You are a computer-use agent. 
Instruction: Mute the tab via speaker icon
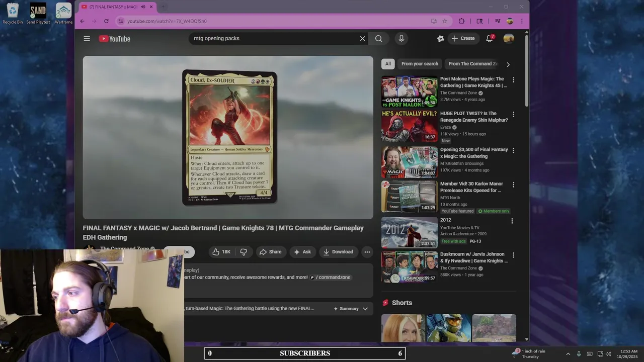pyautogui.click(x=143, y=7)
